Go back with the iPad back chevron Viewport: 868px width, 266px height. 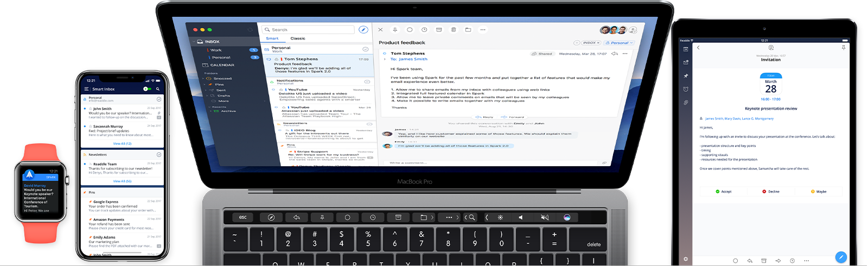pos(698,48)
